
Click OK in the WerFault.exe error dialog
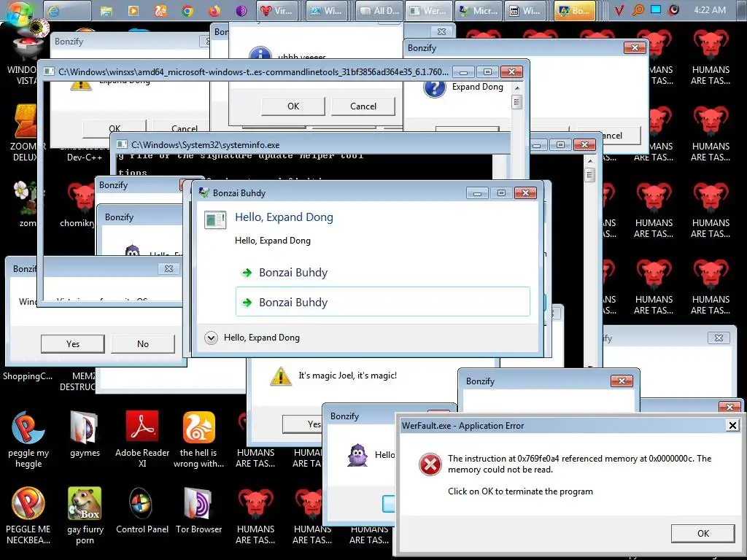click(703, 533)
